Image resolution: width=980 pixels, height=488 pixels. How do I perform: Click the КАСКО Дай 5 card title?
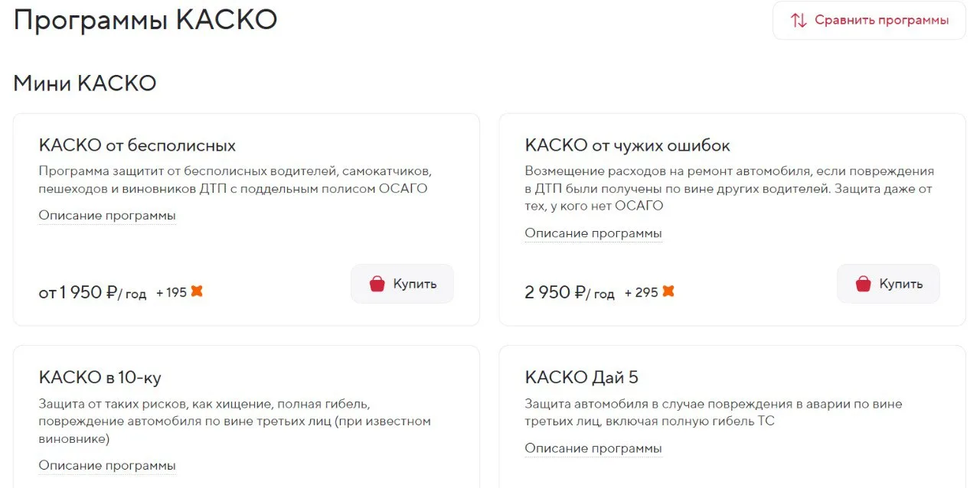pos(582,378)
